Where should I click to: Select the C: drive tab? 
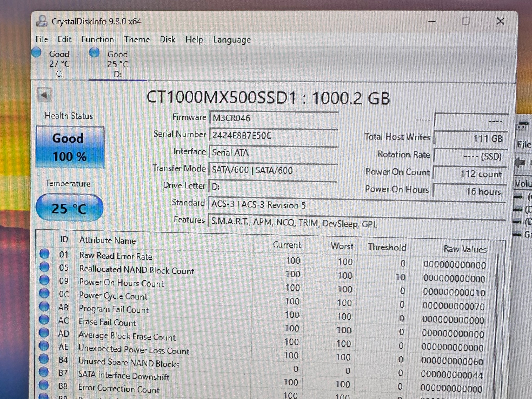tap(59, 64)
